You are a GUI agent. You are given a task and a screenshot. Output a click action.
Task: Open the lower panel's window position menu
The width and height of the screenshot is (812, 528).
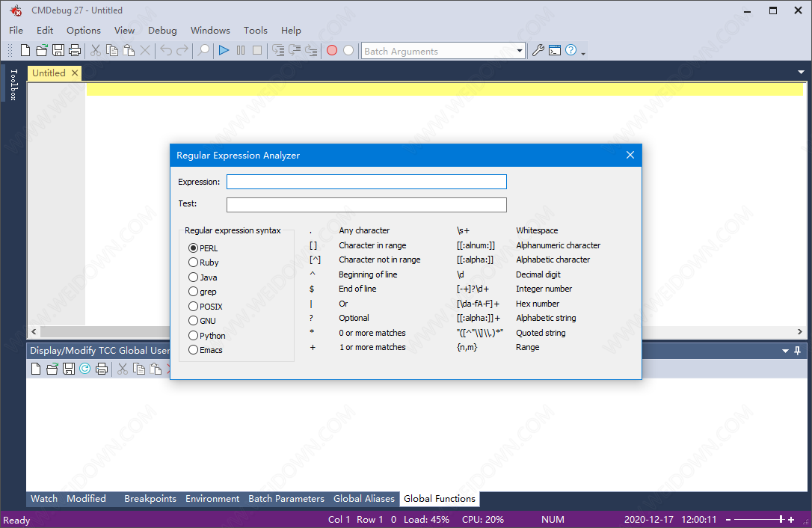[785, 351]
